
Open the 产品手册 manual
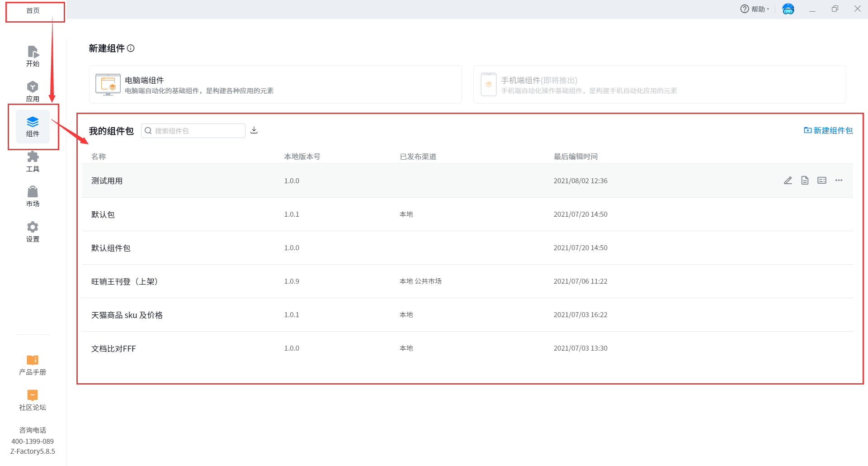(x=33, y=365)
